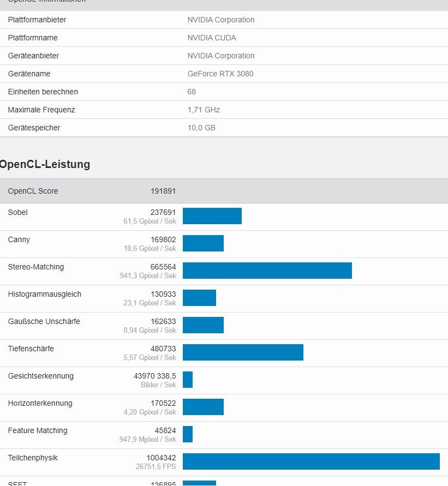
Task: Click 10,6 Gpixel / Sek text
Action: [150, 249]
